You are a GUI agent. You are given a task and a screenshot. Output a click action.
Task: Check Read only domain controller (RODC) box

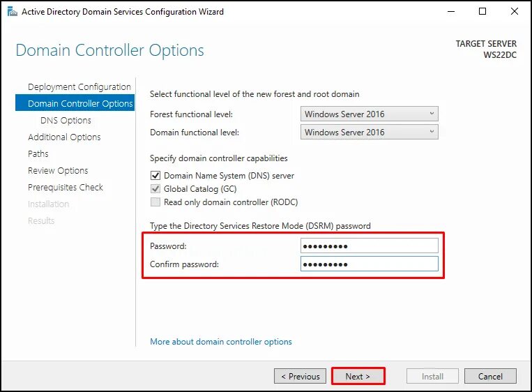(155, 202)
